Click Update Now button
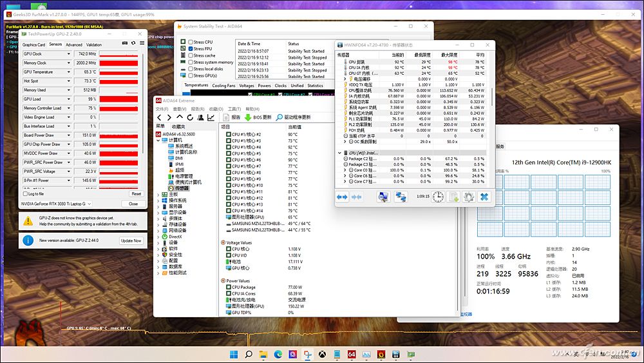The height and width of the screenshot is (363, 644). click(x=131, y=240)
